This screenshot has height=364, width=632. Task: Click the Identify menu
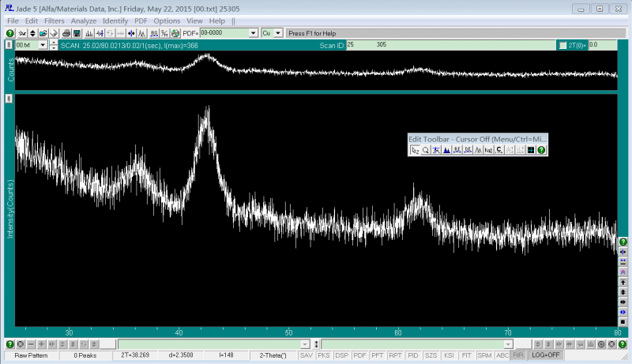tap(115, 21)
